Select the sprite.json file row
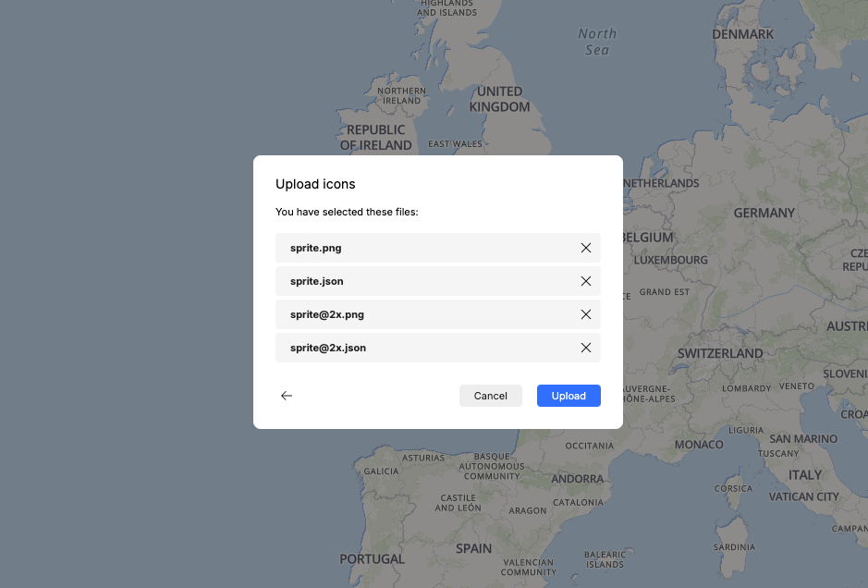Screen dimensions: 868x588 click(425, 281)
